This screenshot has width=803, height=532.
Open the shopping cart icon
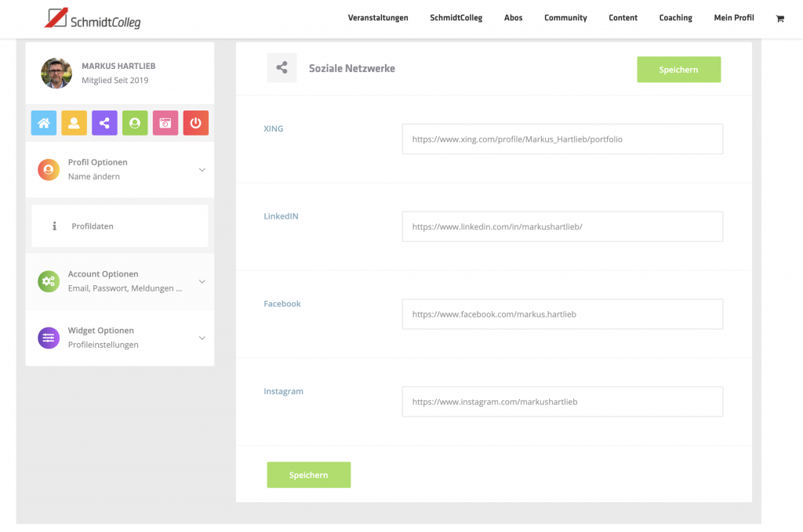[x=779, y=18]
